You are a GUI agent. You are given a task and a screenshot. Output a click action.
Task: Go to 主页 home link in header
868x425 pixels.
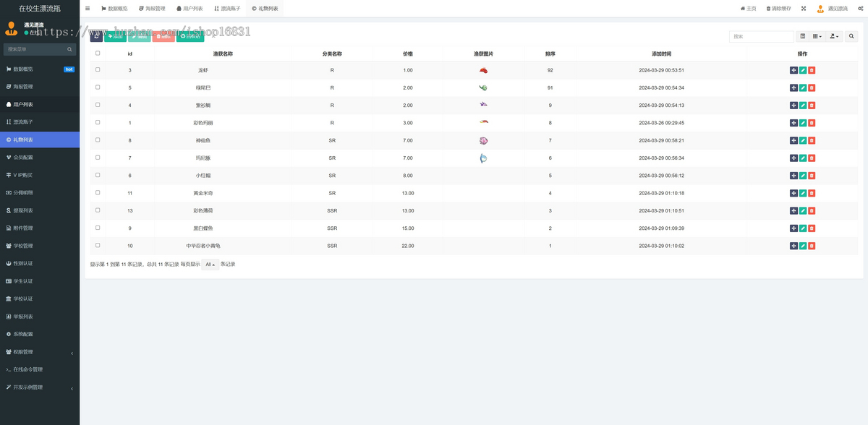pos(748,9)
